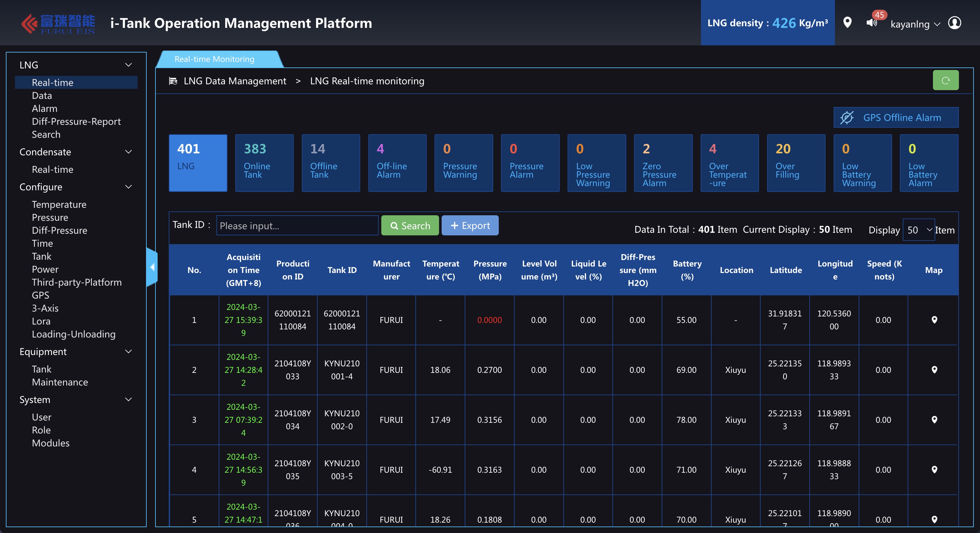Viewport: 980px width, 533px height.
Task: Open the Search menu item under LNG
Action: pyautogui.click(x=46, y=134)
